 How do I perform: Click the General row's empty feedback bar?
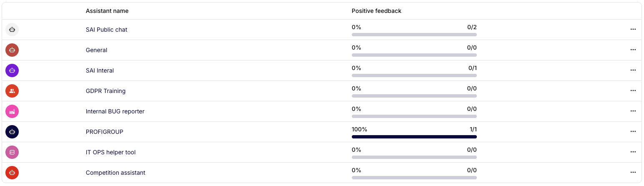[414, 55]
